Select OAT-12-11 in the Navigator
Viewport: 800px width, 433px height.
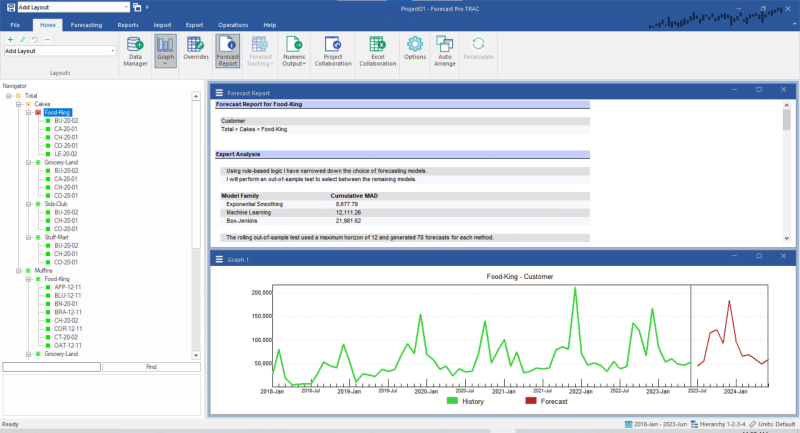pyautogui.click(x=67, y=346)
